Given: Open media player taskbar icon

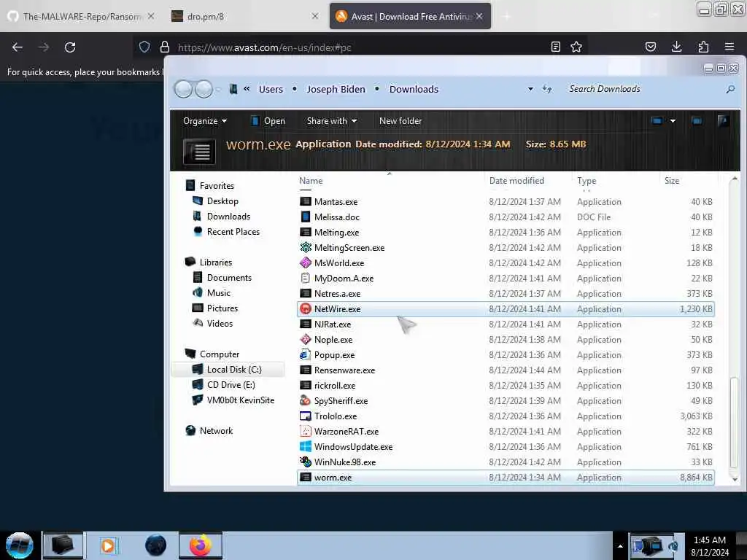Looking at the screenshot, I should [108, 545].
